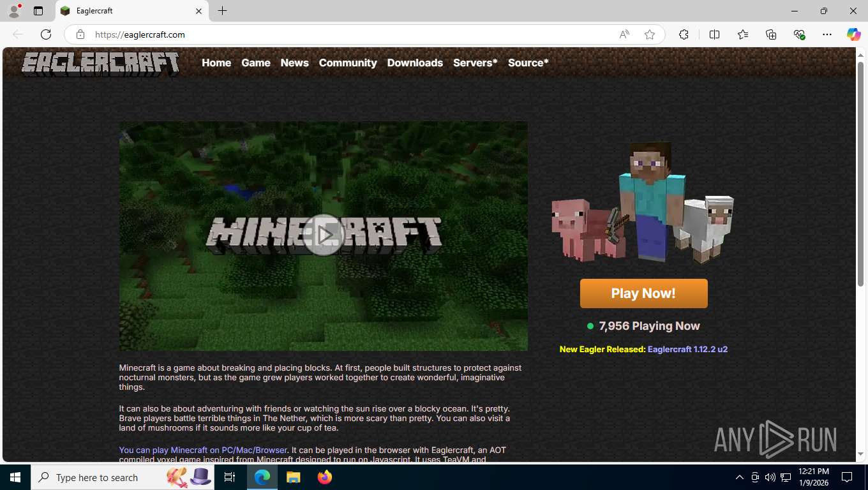Open the Servers* nav item

click(x=475, y=63)
